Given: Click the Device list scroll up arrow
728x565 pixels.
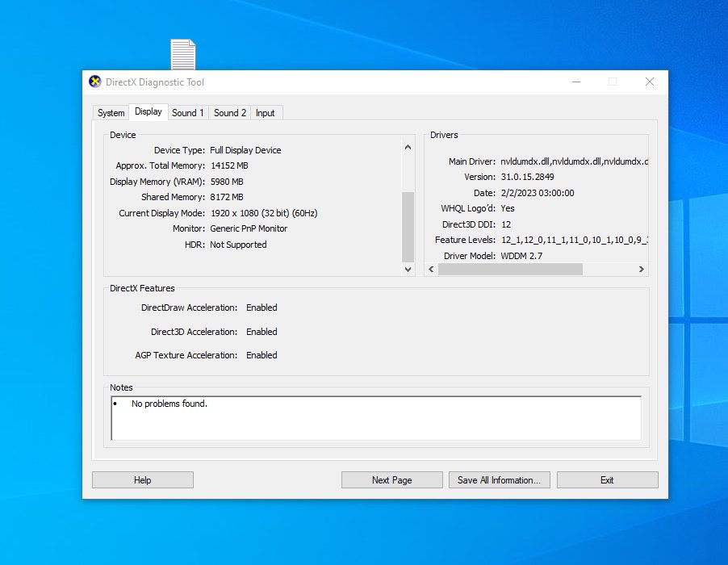Looking at the screenshot, I should tap(408, 147).
